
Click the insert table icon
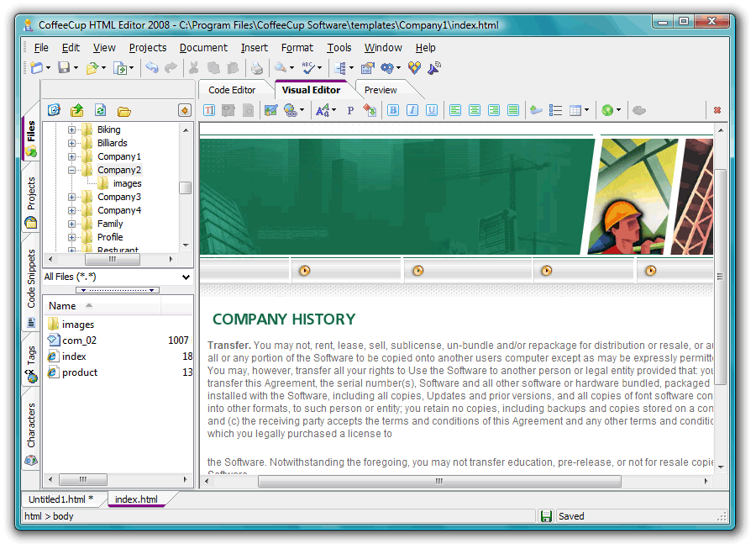[575, 110]
